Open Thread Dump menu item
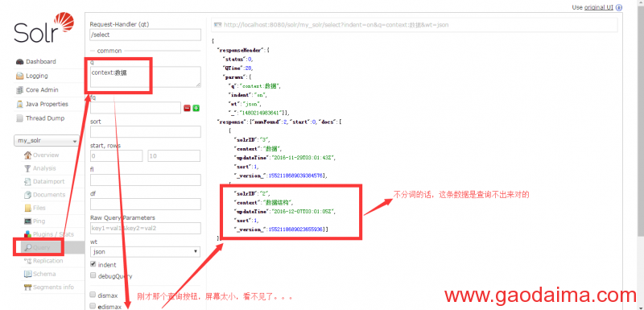This screenshot has height=310, width=644. (x=45, y=118)
